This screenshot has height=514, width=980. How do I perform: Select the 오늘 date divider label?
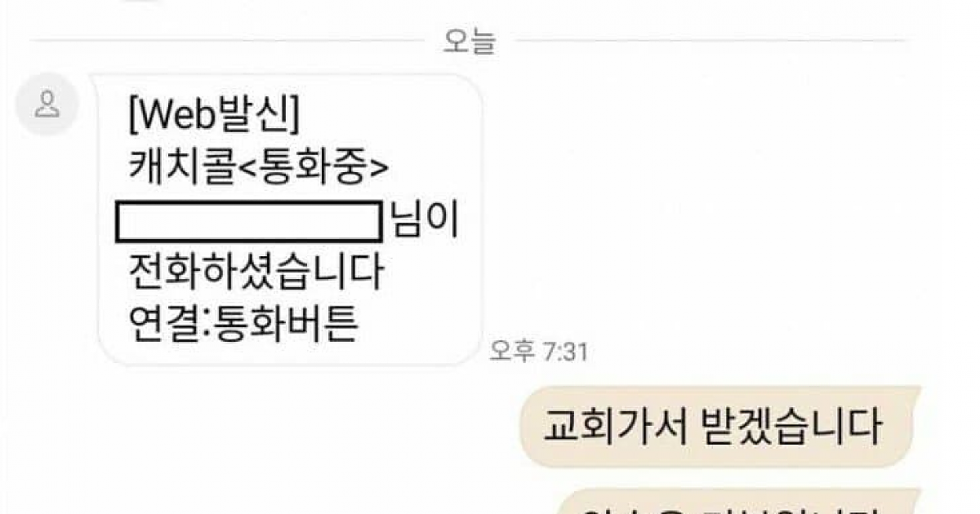click(x=469, y=42)
